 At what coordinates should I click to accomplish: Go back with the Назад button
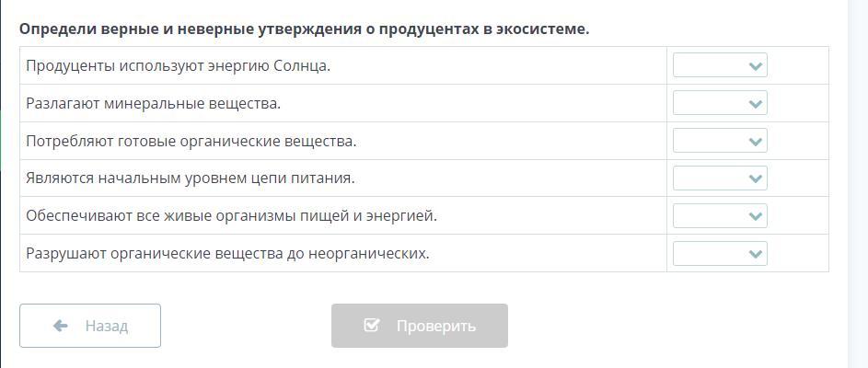[x=90, y=326]
